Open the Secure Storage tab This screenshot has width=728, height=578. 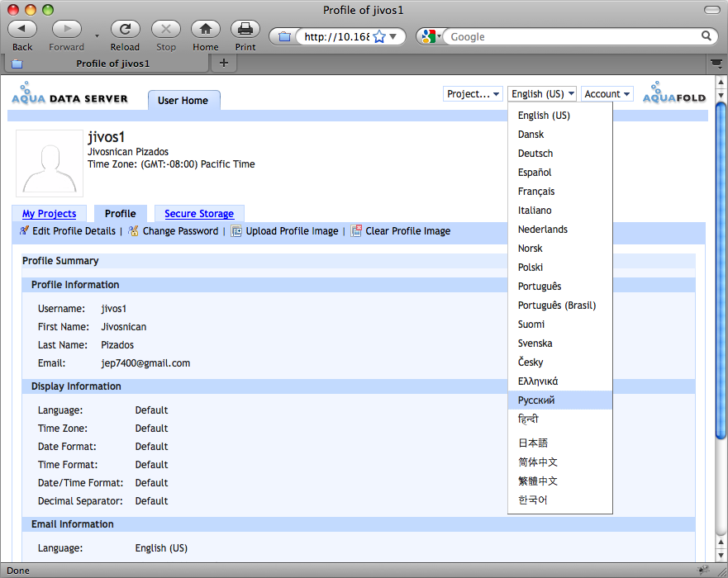click(x=199, y=214)
